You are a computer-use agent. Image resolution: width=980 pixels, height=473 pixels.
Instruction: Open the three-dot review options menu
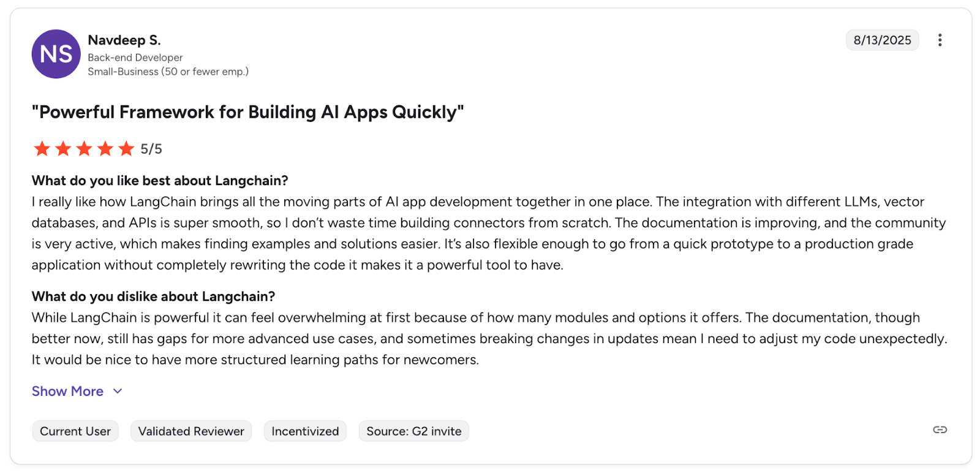(x=940, y=40)
